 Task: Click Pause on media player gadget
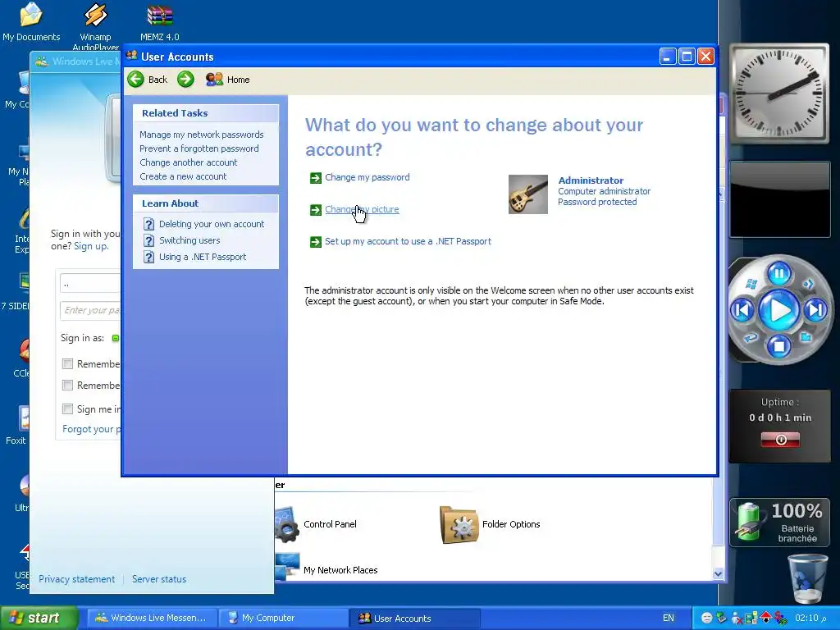779,274
